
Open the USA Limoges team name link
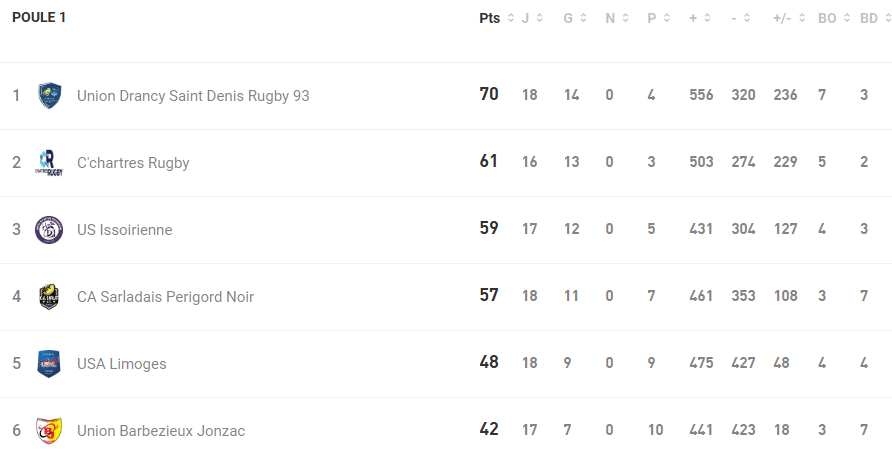[122, 364]
